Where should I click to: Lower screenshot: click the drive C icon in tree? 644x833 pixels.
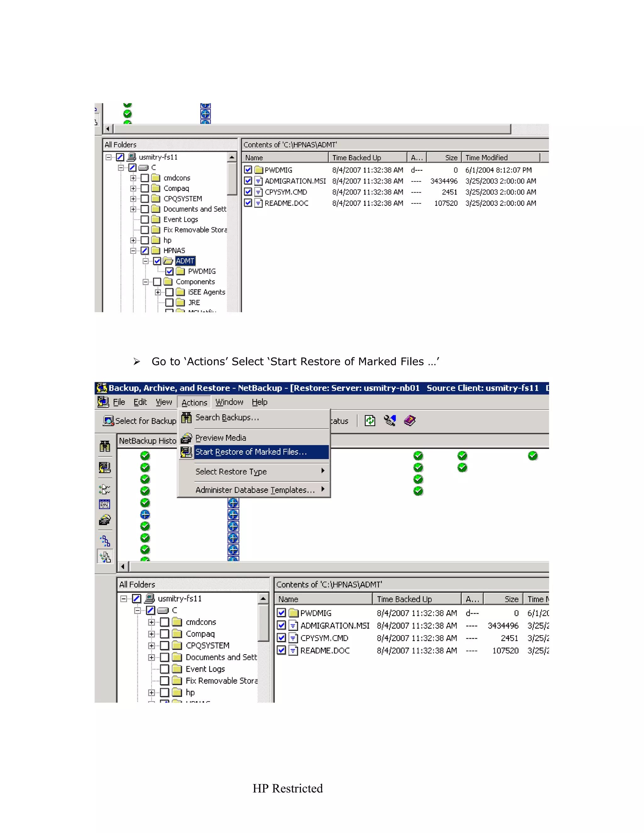(x=163, y=610)
